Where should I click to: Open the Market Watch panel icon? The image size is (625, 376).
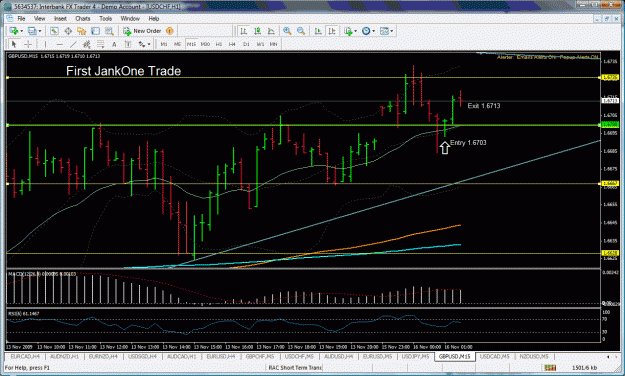(x=54, y=31)
